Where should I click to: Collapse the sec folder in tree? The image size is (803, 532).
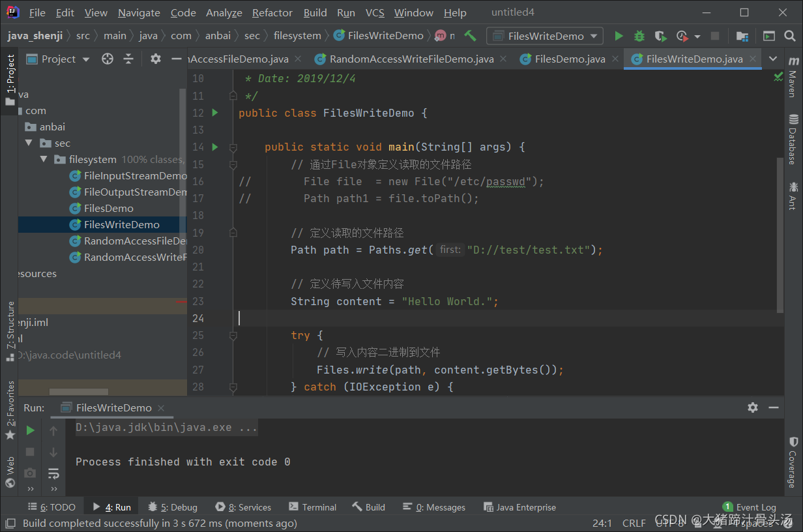[28, 143]
